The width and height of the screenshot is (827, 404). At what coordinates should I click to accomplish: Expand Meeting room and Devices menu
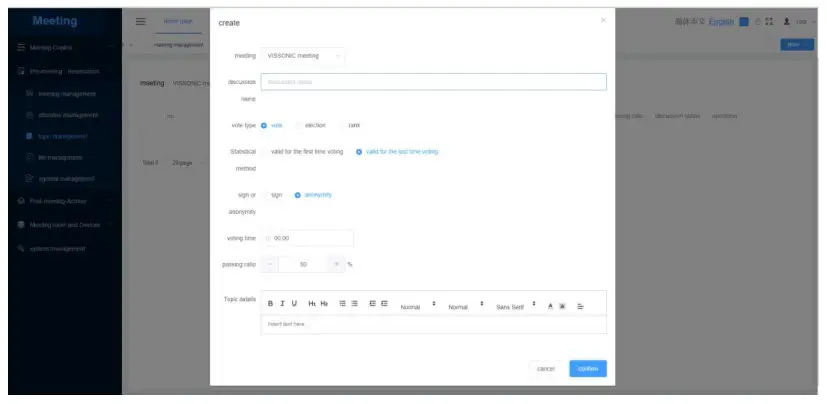coord(111,225)
